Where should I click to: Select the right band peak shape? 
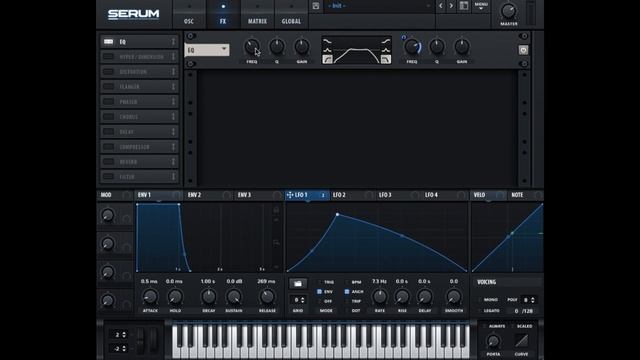(x=386, y=50)
